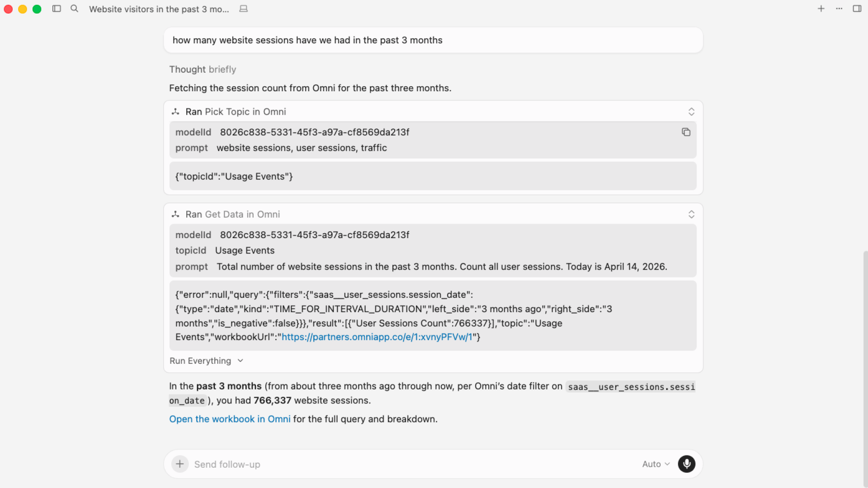Start a new chat with plus icon
The height and width of the screenshot is (488, 868).
tap(821, 9)
